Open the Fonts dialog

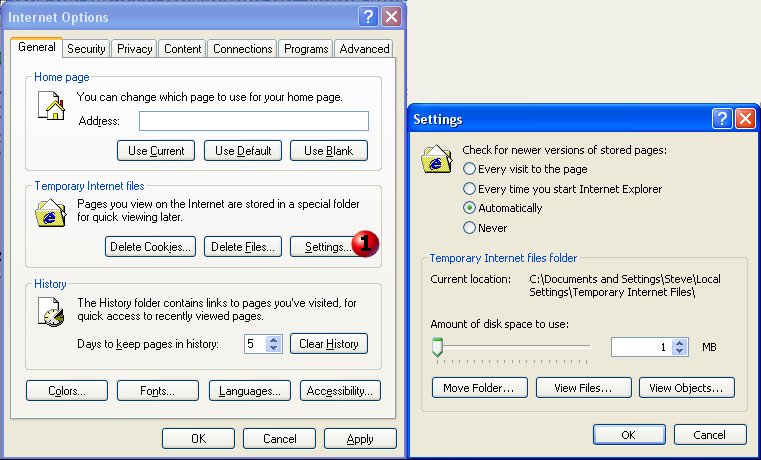point(158,391)
